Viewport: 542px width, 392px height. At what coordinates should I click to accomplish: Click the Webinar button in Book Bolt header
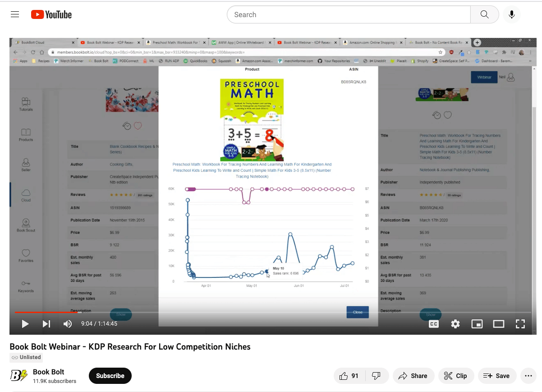point(484,77)
